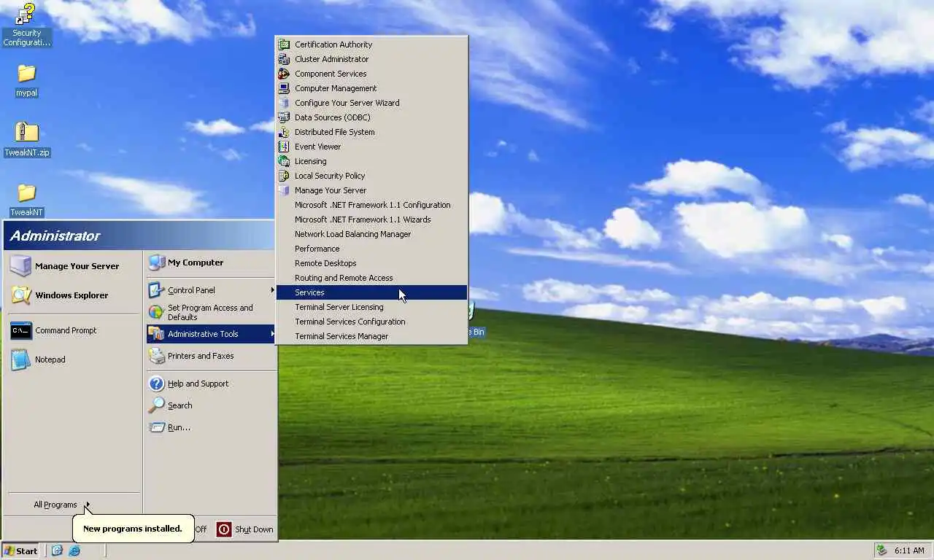
Task: Open Performance monitor entry
Action: click(371, 249)
